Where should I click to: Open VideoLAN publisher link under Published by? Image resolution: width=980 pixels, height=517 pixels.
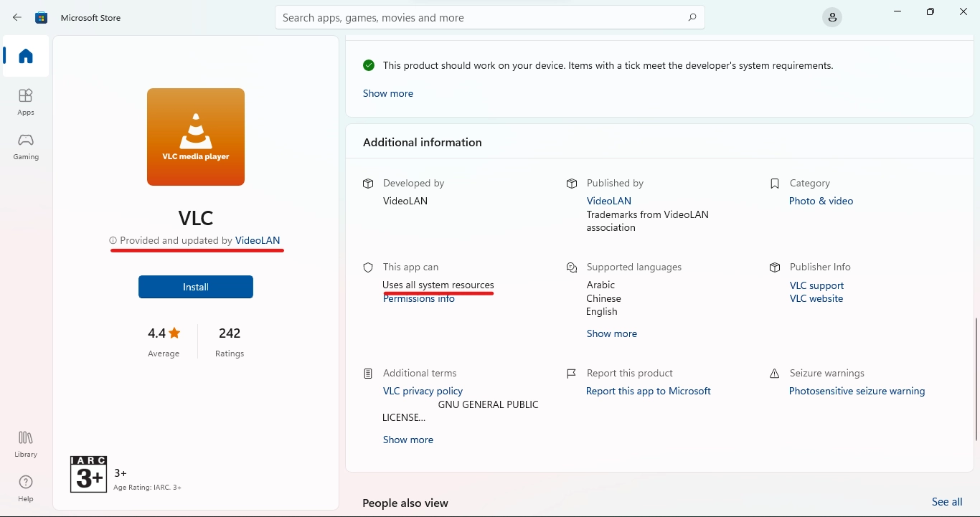point(609,201)
